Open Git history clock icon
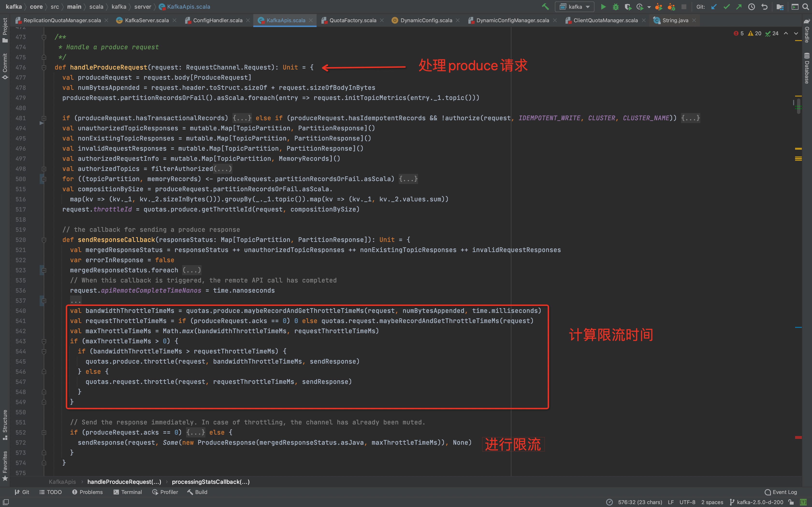 752,7
